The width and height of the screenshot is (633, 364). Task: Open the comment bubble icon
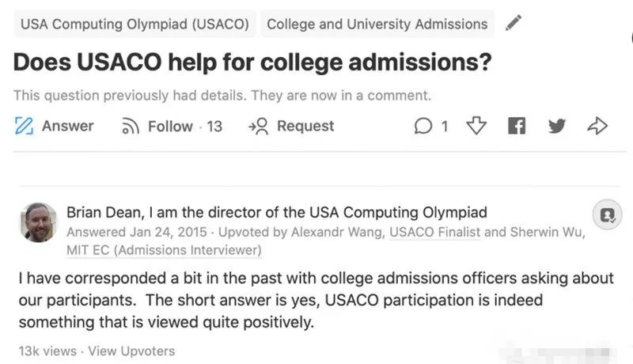click(x=423, y=126)
